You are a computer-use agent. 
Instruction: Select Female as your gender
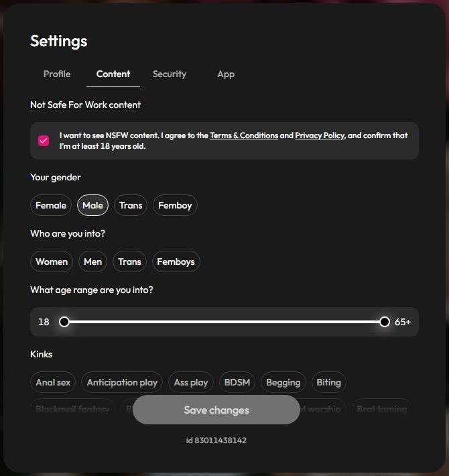pos(51,206)
